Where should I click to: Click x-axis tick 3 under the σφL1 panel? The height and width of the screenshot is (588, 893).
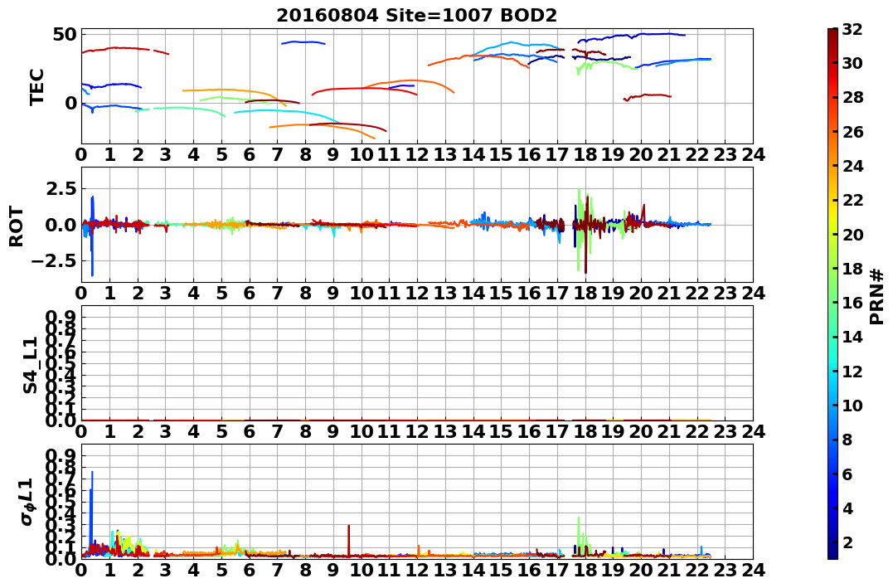pyautogui.click(x=166, y=571)
